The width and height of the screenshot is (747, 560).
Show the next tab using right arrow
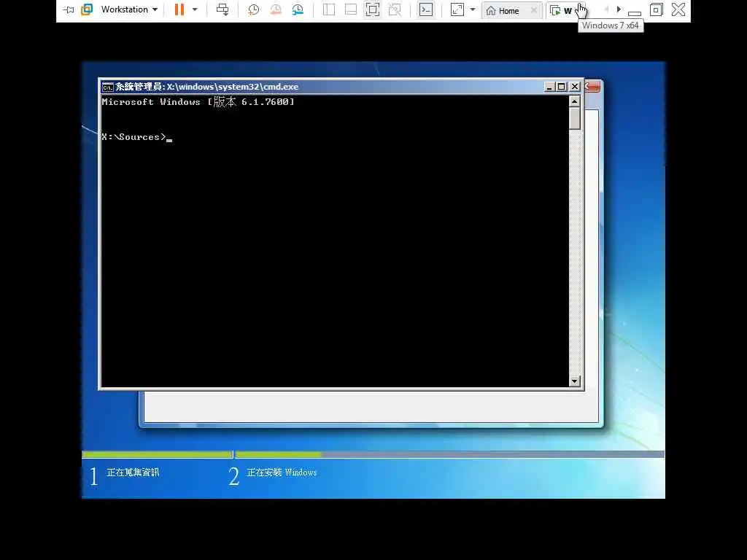point(619,9)
